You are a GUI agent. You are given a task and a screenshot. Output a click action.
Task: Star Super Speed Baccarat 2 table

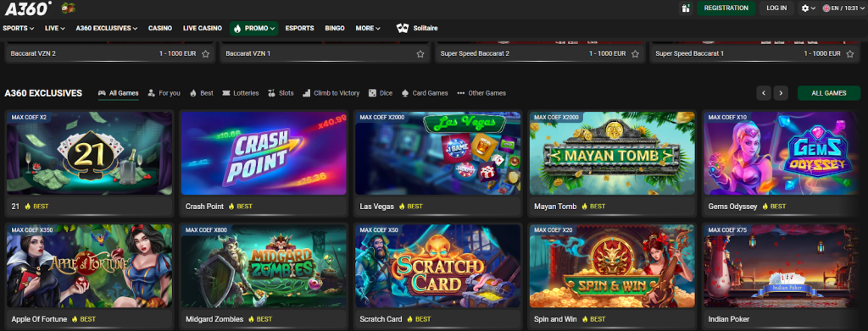tap(635, 54)
